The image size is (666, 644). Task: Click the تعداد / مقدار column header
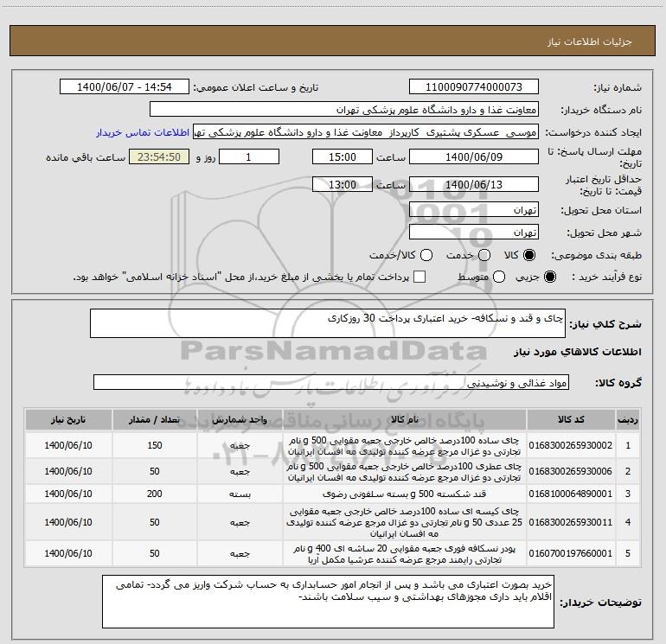(155, 419)
